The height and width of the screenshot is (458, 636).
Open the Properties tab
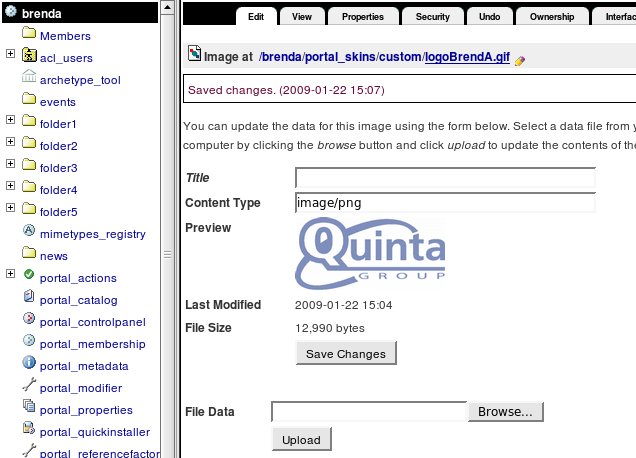pyautogui.click(x=362, y=17)
